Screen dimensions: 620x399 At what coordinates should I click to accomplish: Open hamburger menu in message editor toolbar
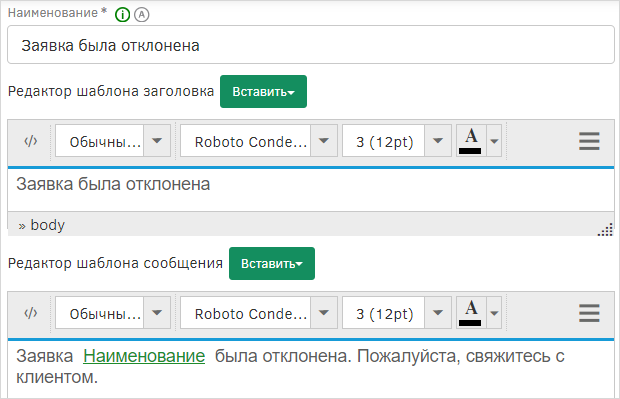point(589,313)
